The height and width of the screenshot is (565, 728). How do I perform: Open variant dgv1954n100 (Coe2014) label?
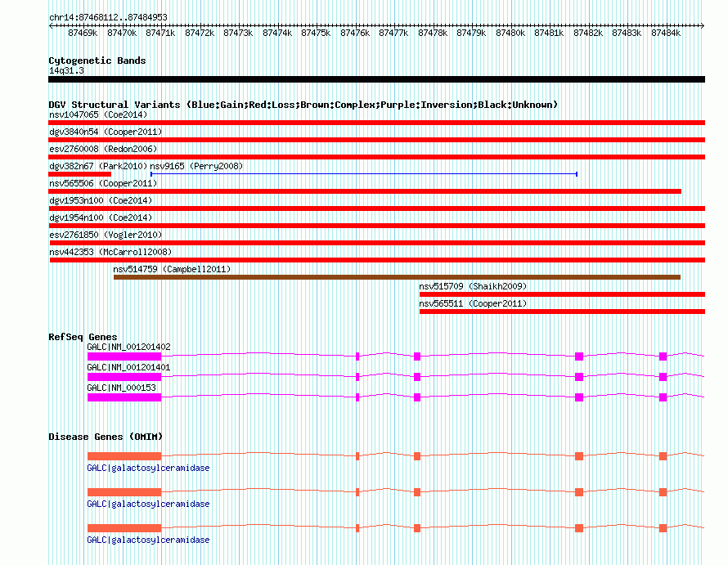[x=101, y=217]
